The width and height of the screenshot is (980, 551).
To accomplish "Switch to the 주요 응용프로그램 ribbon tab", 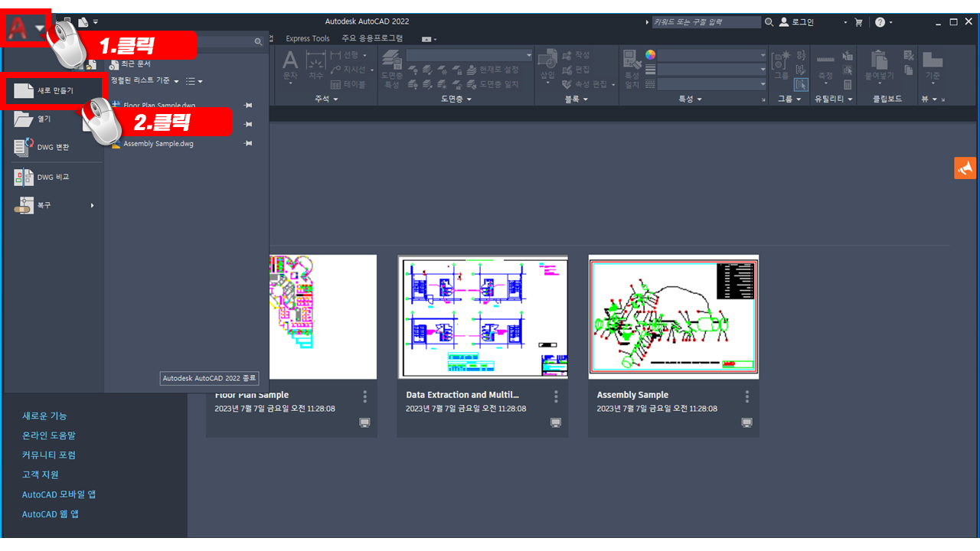I will [372, 38].
